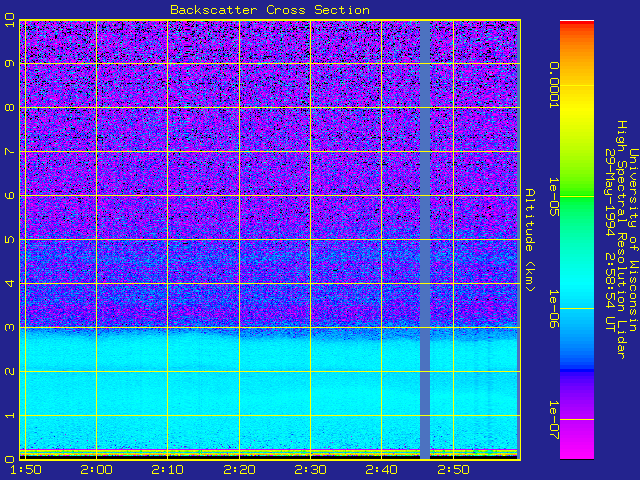This screenshot has width=640, height=480.
Task: Click the altitude axis label '8'
Action: [x=10, y=107]
